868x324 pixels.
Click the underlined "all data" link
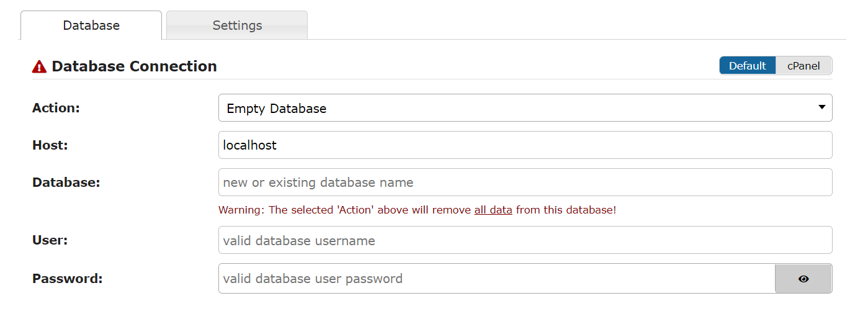493,210
